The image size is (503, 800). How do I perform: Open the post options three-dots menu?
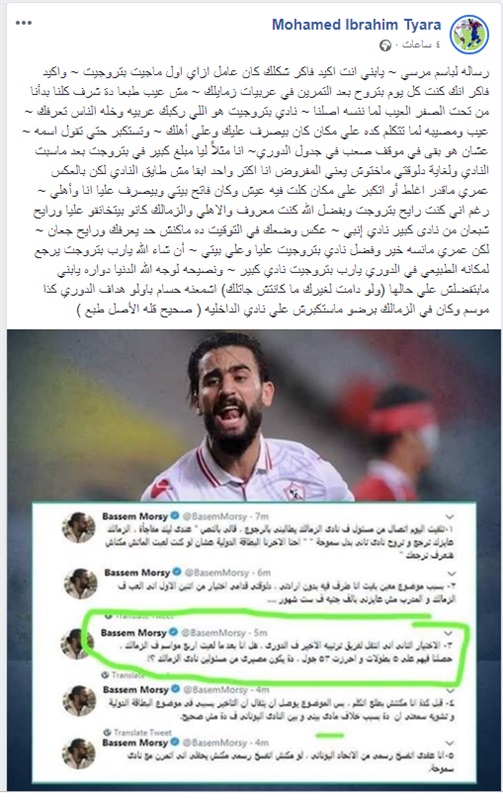23,23
